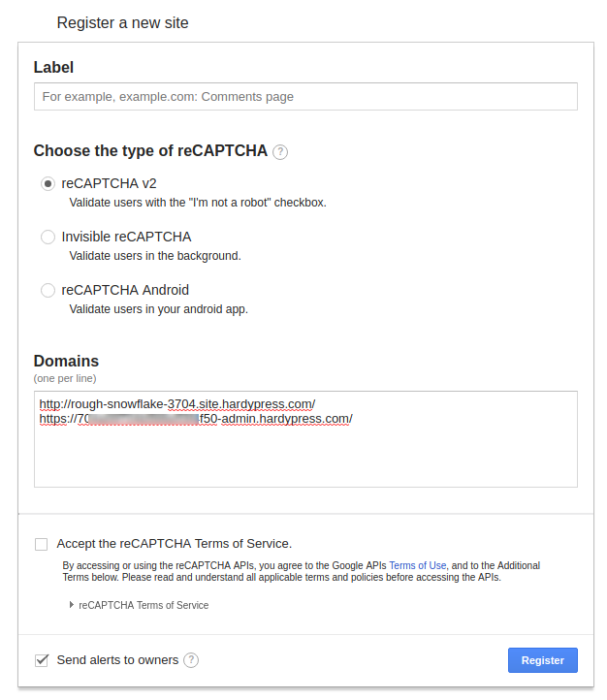
Task: Choose the Invisible reCAPTCHA option
Action: (x=48, y=237)
